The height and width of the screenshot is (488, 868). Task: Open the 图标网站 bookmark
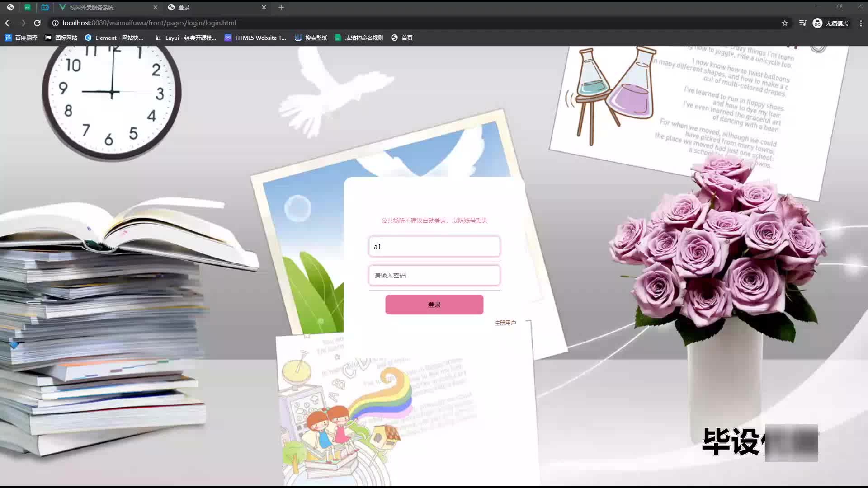pyautogui.click(x=61, y=38)
